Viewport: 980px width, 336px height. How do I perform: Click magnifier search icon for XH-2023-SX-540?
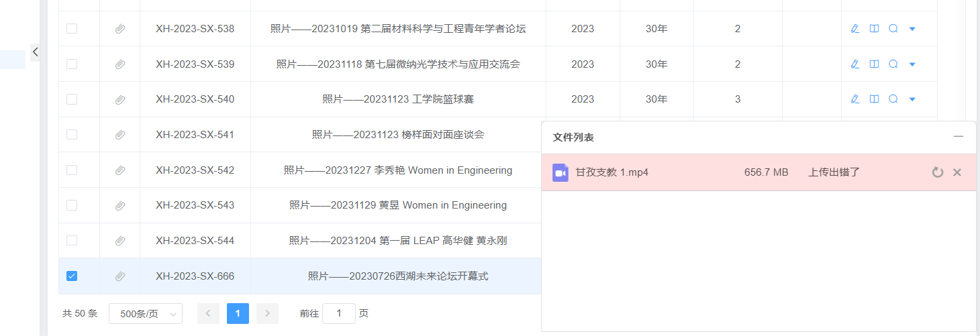coord(893,99)
